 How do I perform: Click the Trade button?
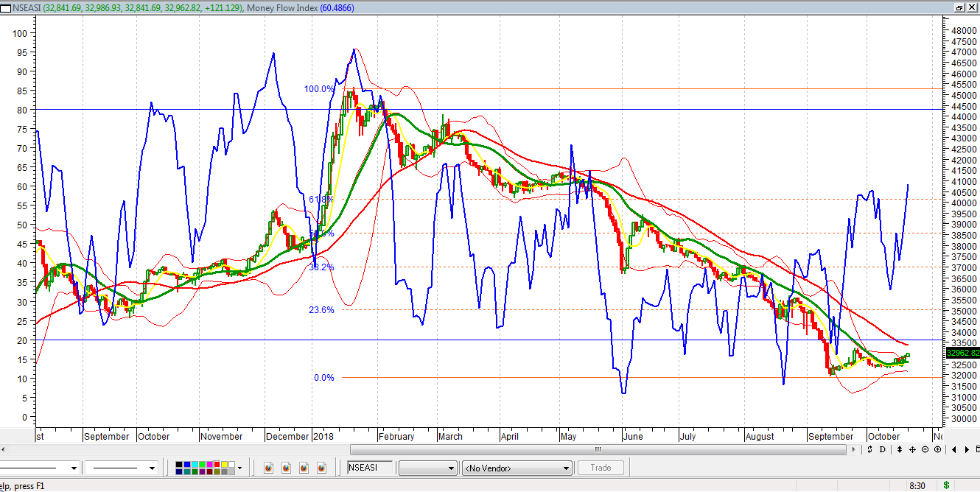coord(601,468)
